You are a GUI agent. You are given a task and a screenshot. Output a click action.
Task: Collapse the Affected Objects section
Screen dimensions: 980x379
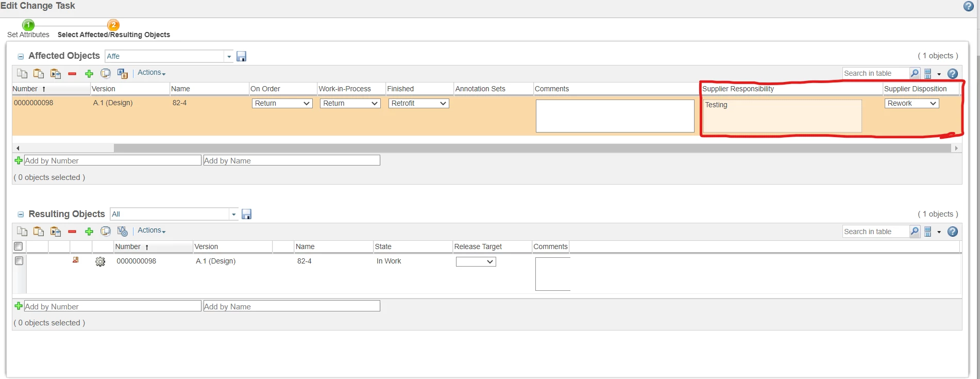[21, 57]
